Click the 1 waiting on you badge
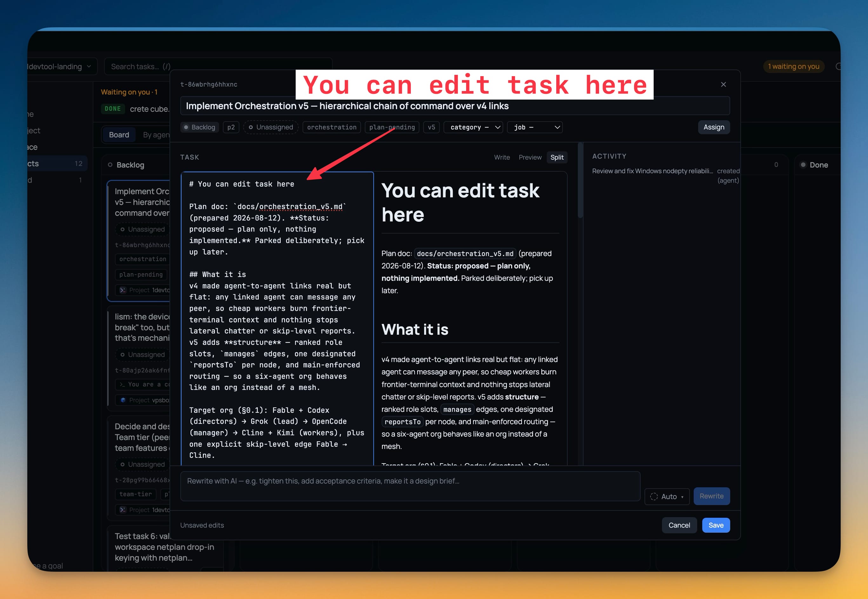The width and height of the screenshot is (868, 599). (x=793, y=66)
